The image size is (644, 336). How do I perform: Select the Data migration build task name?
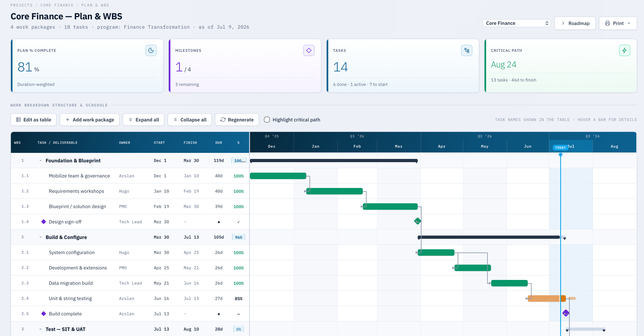click(x=71, y=283)
